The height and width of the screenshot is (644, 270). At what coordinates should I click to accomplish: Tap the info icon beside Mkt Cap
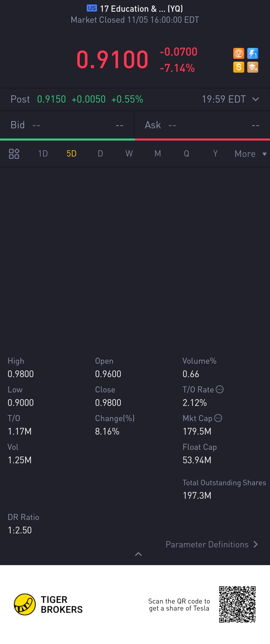click(x=218, y=418)
